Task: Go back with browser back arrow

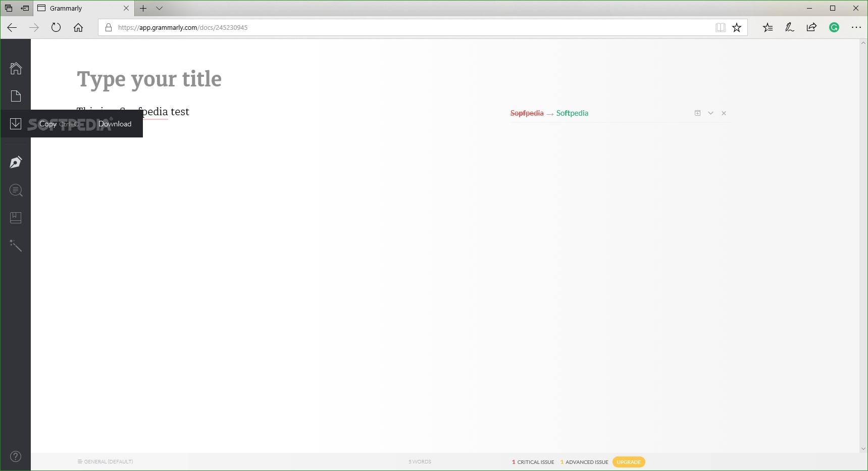Action: 12,28
